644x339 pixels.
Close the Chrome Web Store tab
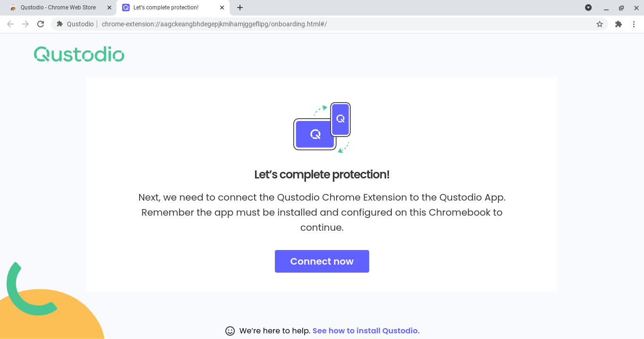tap(109, 8)
